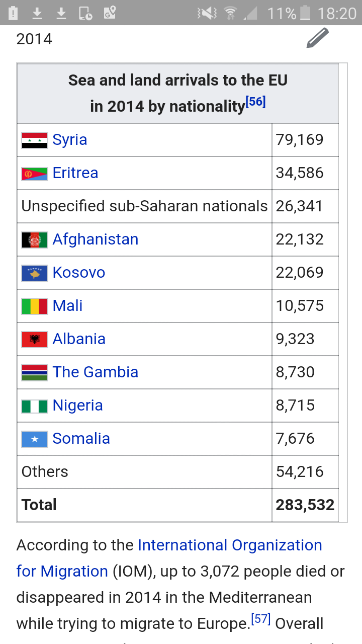Tap the Eritrea flag icon

[x=35, y=173]
